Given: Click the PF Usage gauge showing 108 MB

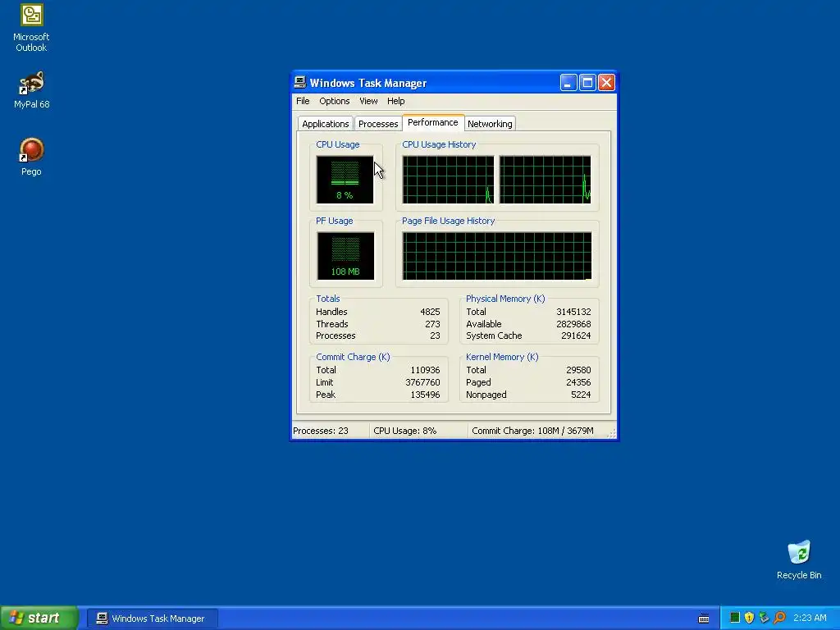Looking at the screenshot, I should click(345, 256).
